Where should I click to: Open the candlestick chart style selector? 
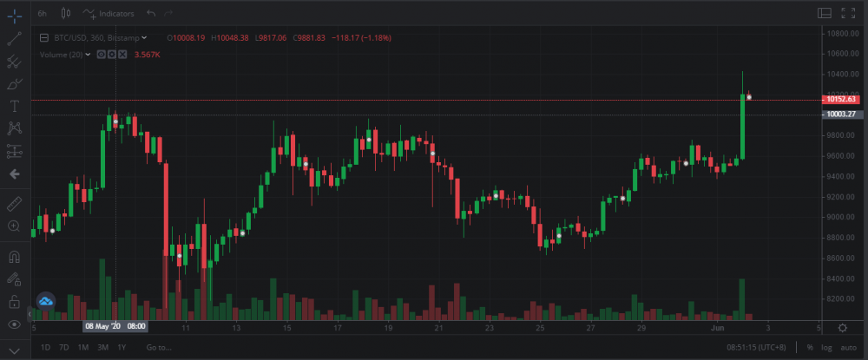[65, 14]
